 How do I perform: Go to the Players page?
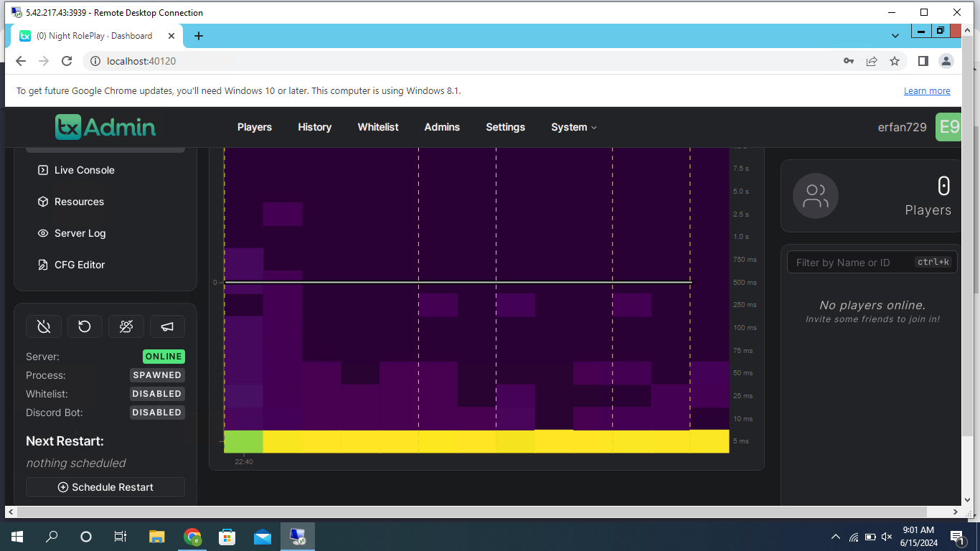point(255,127)
